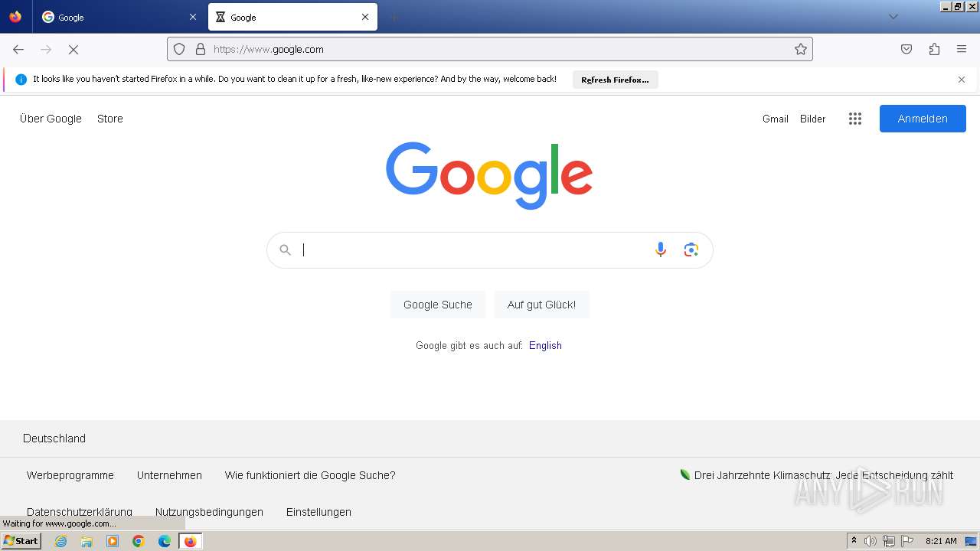Launch Internet Explorer from taskbar
This screenshot has height=551, width=980.
[61, 541]
